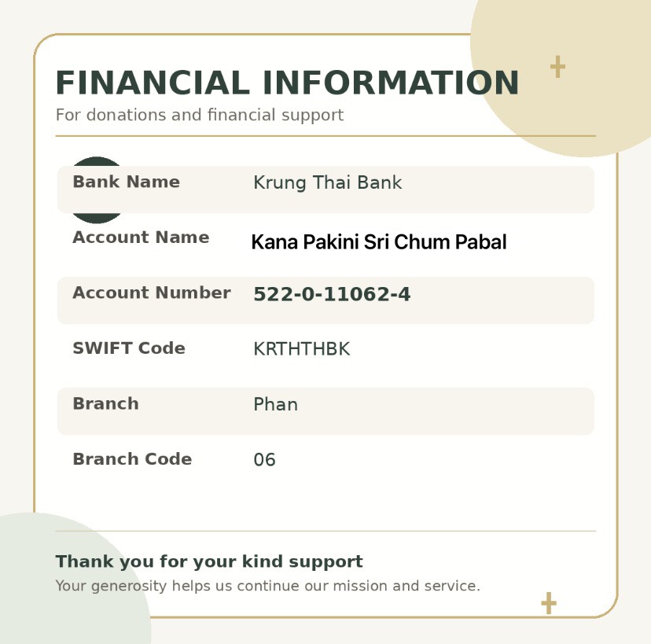This screenshot has width=651, height=644.
Task: Select account name Kana Pakini Sri Chum Pabal
Action: [x=379, y=242]
